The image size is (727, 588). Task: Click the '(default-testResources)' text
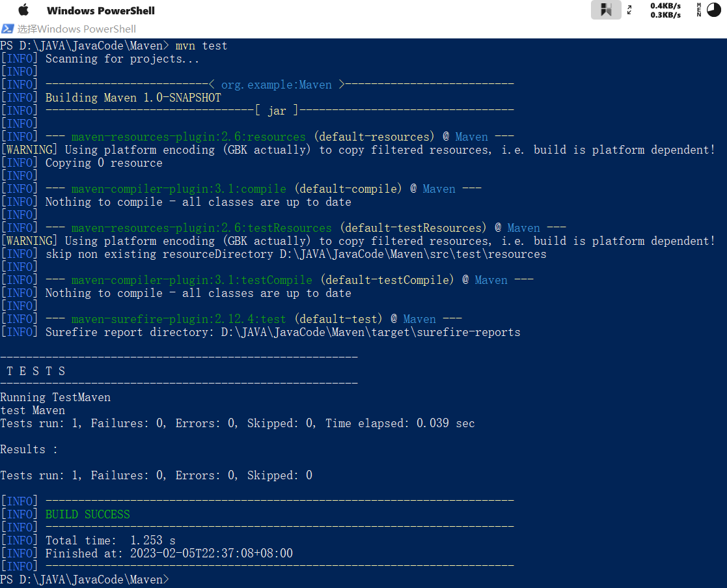[413, 228]
